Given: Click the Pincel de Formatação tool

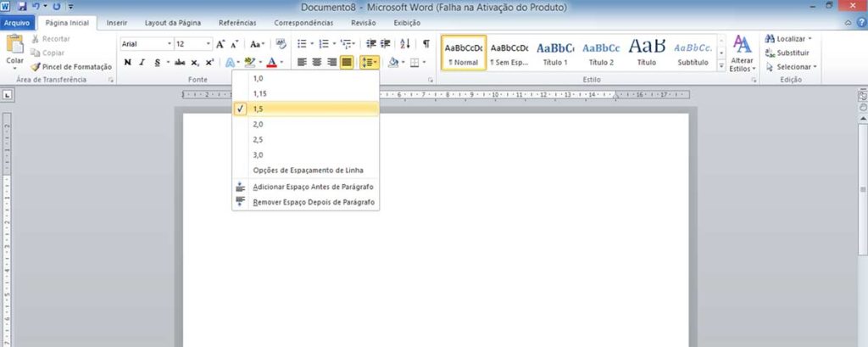Looking at the screenshot, I should tap(71, 66).
